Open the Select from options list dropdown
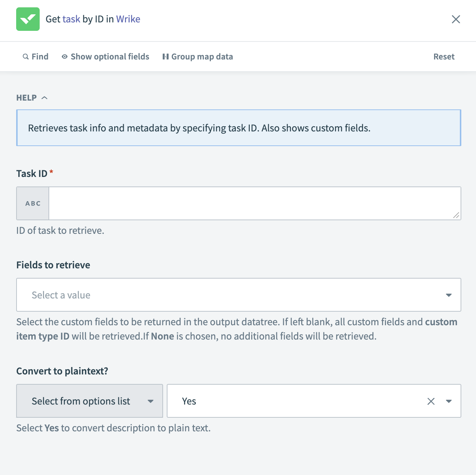Viewport: 476px width, 475px height. click(89, 401)
